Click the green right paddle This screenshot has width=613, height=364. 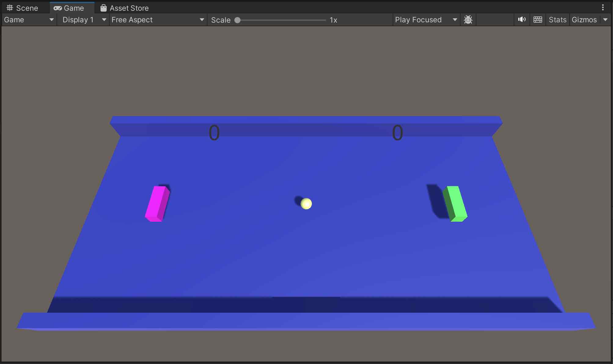[457, 203]
